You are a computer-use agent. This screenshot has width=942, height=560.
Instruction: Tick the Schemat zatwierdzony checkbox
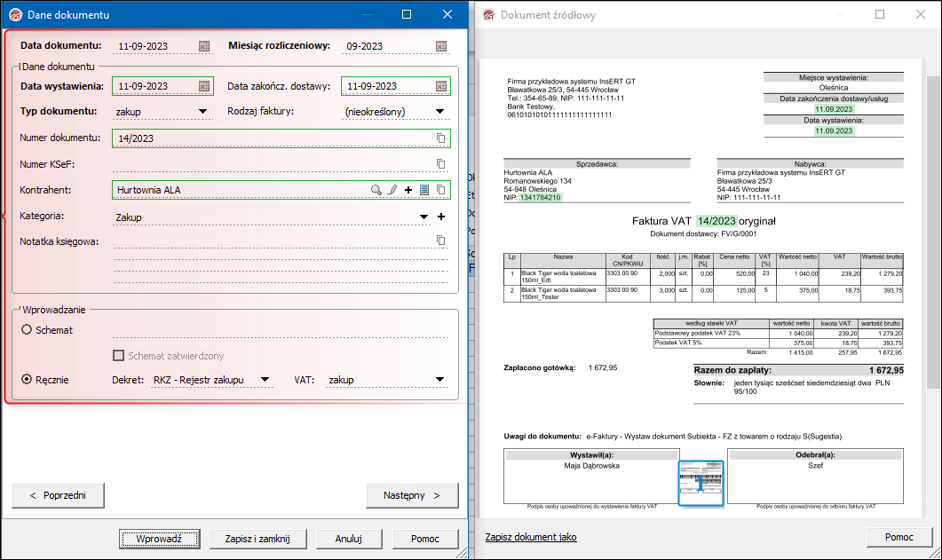pyautogui.click(x=119, y=356)
